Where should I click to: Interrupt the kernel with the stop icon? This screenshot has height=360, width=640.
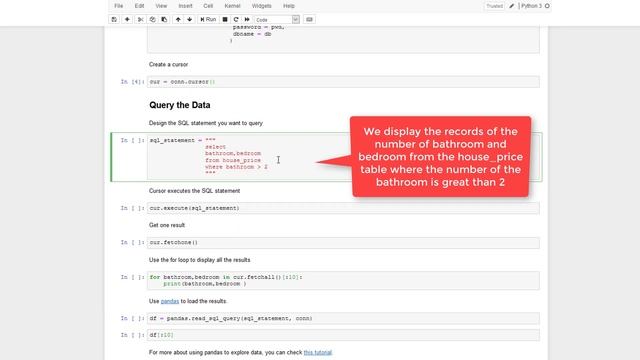coord(225,20)
